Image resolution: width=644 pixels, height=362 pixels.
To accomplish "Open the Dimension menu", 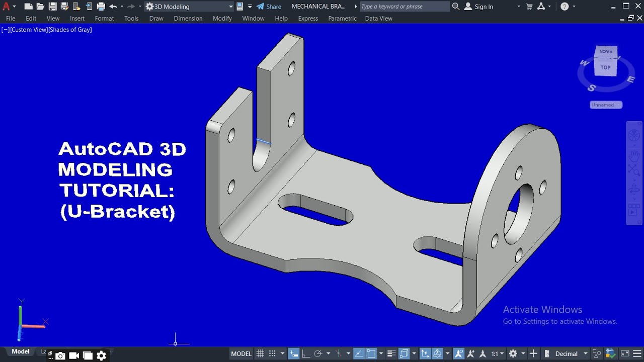I will (x=188, y=18).
